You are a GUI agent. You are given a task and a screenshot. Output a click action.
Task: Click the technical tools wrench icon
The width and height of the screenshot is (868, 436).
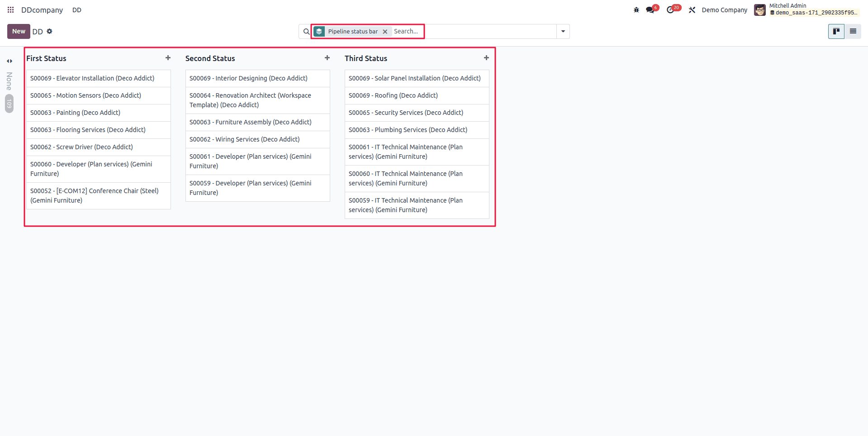tap(692, 9)
